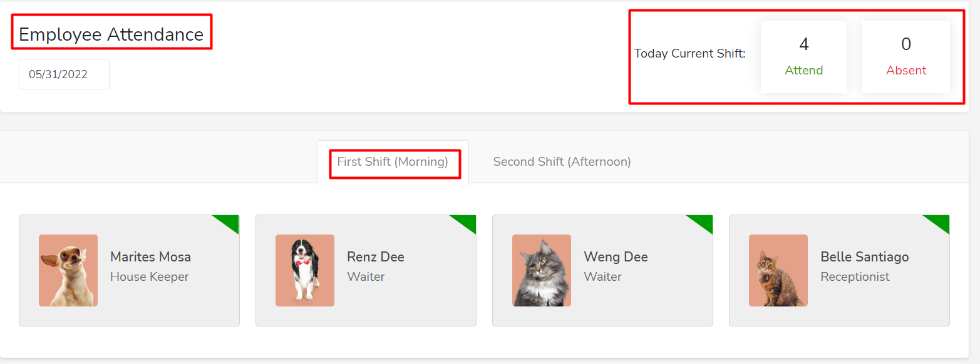This screenshot has height=364, width=980.
Task: Click the Marites Mosa name label
Action: [150, 257]
